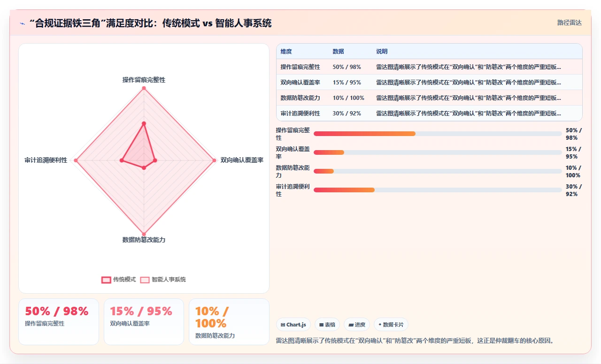Click the 数据防篡改能力 progress bar

(x=438, y=171)
